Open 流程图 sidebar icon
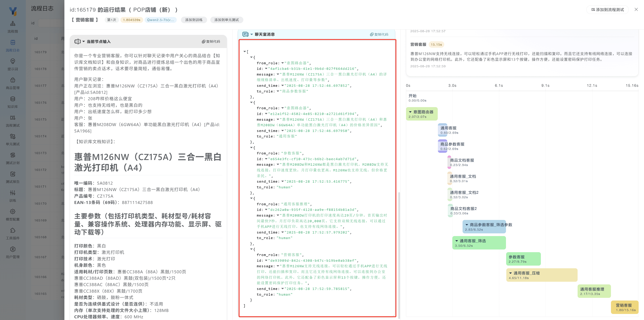 13,24
